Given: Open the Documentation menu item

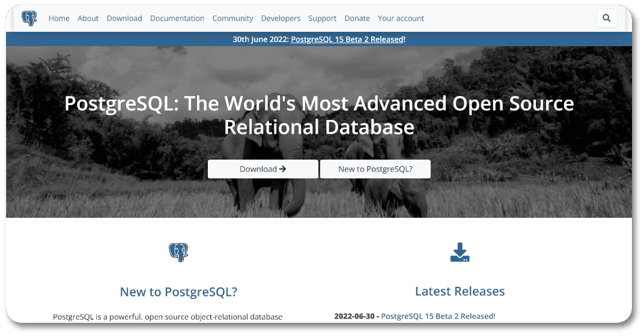Looking at the screenshot, I should tap(177, 19).
